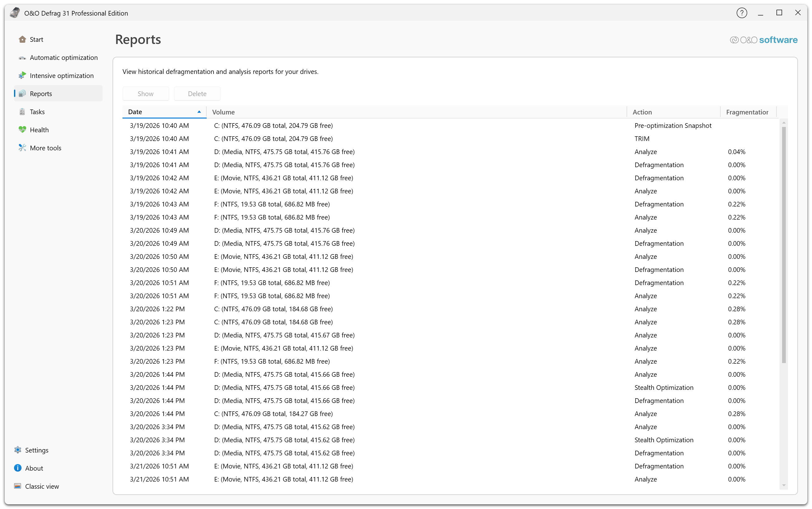Click the Start home icon in sidebar
The image size is (812, 509).
(22, 39)
